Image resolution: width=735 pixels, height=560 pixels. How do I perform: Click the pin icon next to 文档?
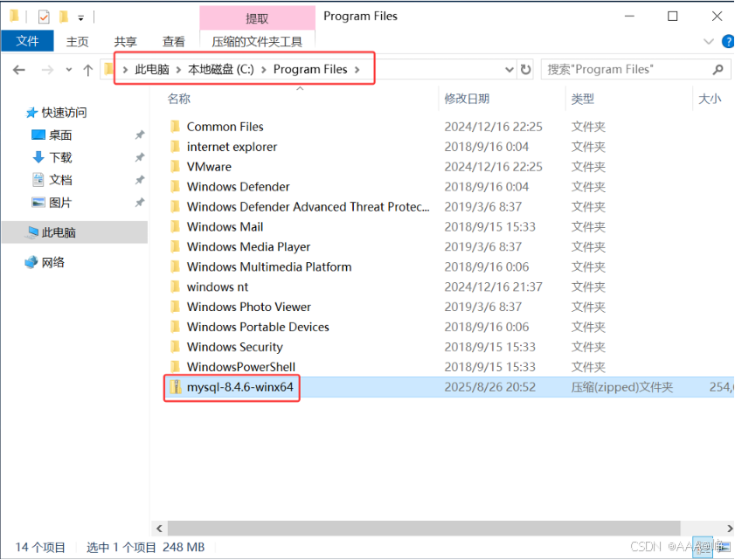pos(140,180)
